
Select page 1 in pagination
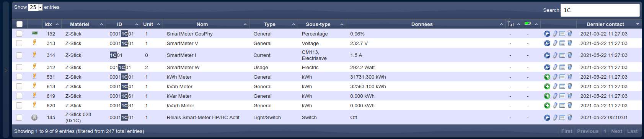(x=605, y=131)
